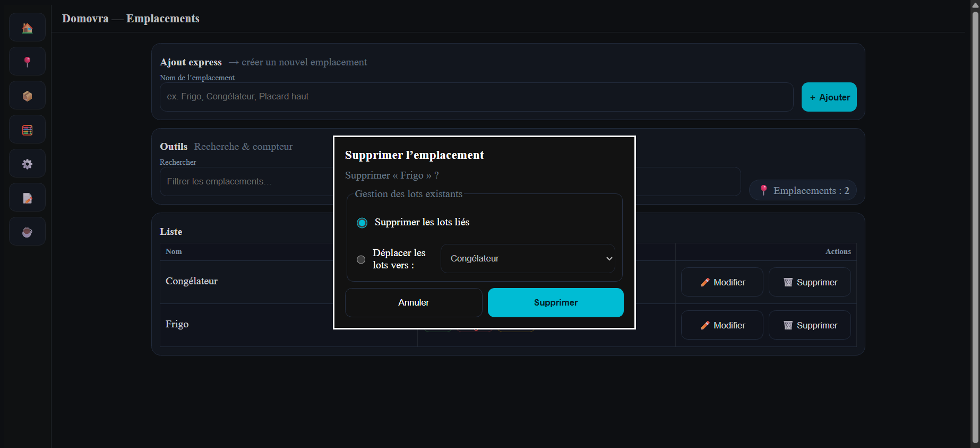Select 'Supprimer les lots liés' radio option

click(x=362, y=223)
